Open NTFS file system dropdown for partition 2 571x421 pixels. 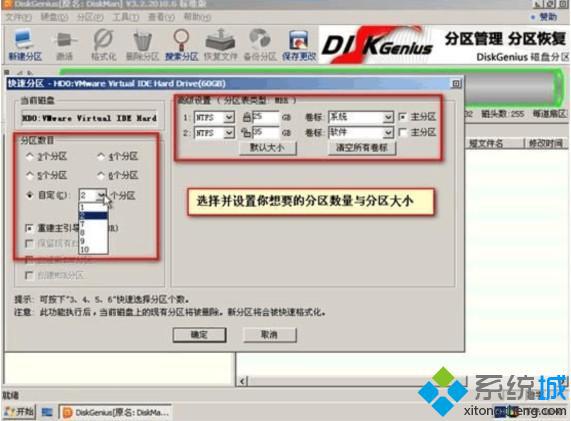229,133
